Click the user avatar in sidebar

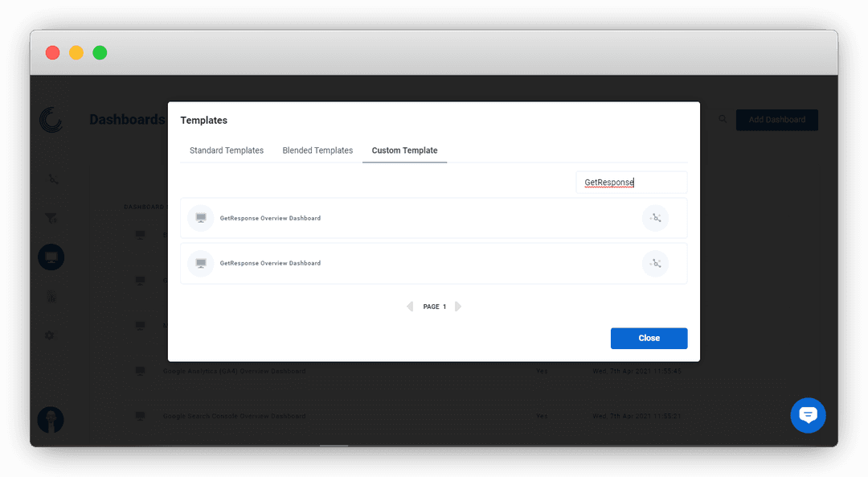51,420
